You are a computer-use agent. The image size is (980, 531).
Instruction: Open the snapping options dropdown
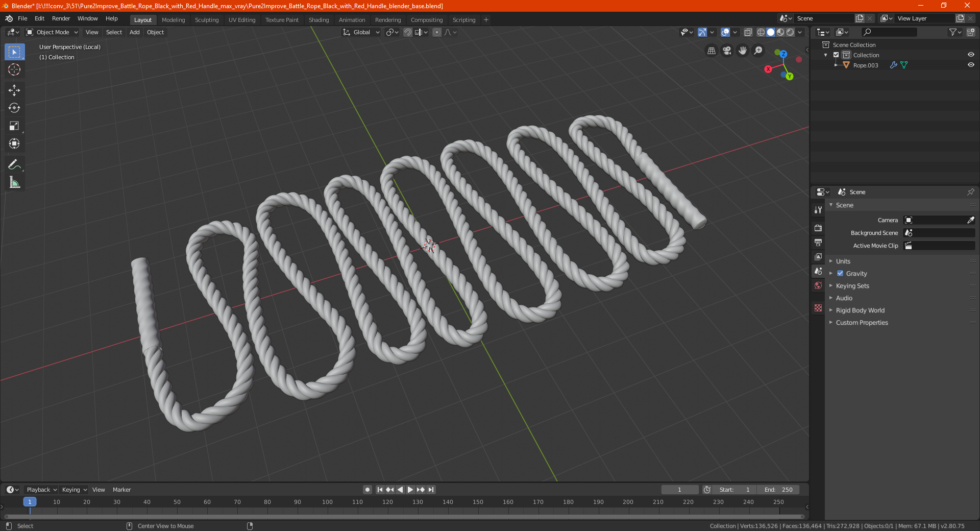pos(422,32)
